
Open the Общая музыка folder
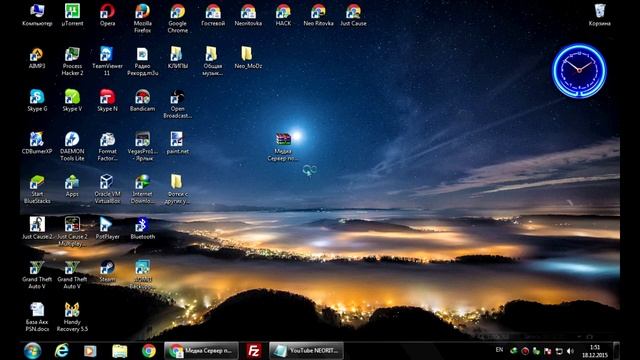(213, 61)
